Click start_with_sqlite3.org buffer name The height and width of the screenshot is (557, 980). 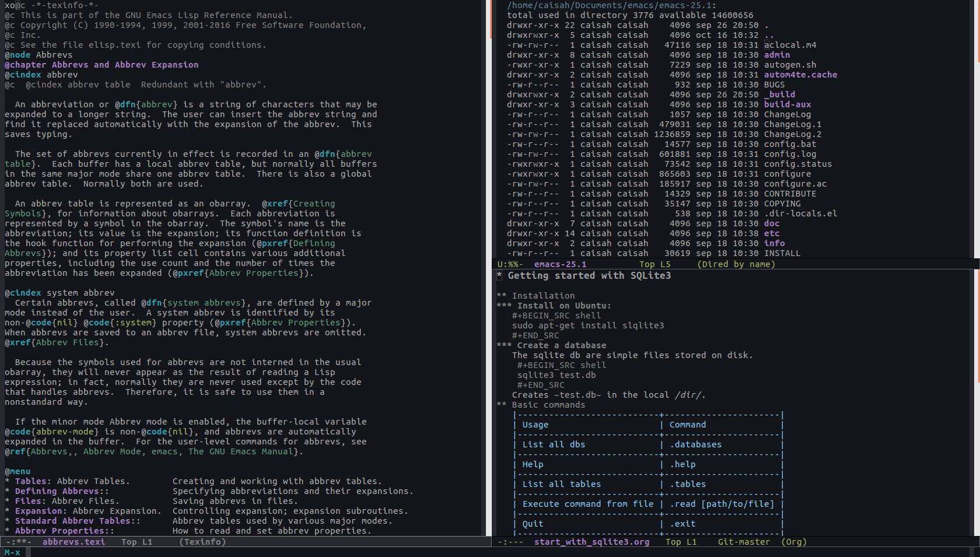591,542
